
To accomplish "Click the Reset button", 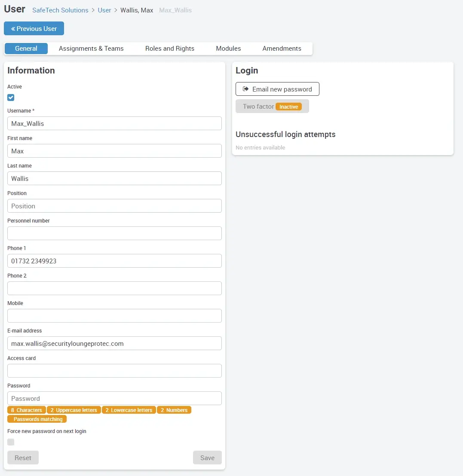I will [23, 458].
